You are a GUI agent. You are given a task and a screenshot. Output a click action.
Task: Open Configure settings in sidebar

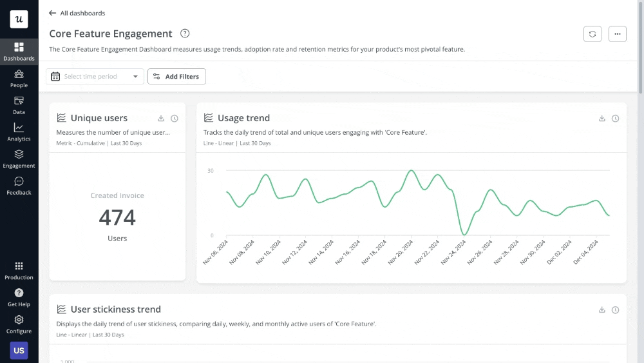(19, 324)
